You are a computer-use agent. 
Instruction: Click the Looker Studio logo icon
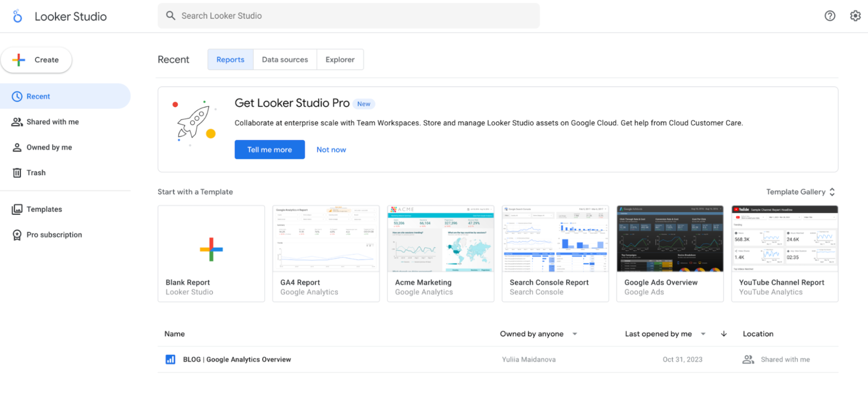18,17
